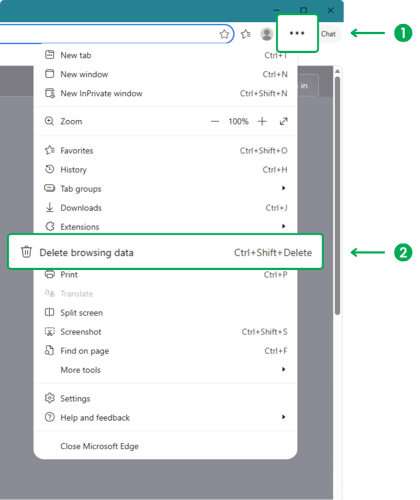The height and width of the screenshot is (500, 420).
Task: Open the More tools entry
Action: [166, 370]
